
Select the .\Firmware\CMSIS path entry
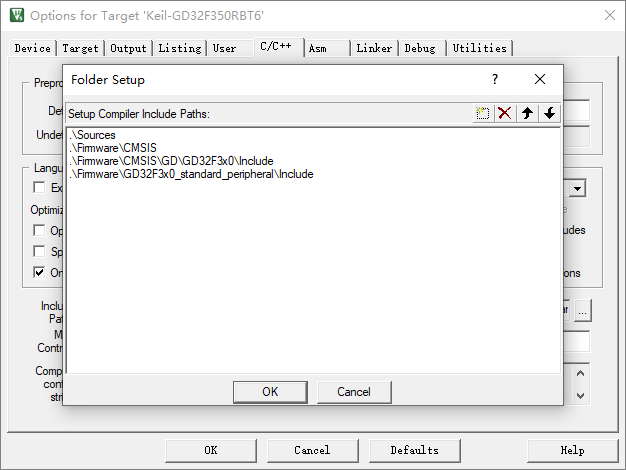(113, 148)
